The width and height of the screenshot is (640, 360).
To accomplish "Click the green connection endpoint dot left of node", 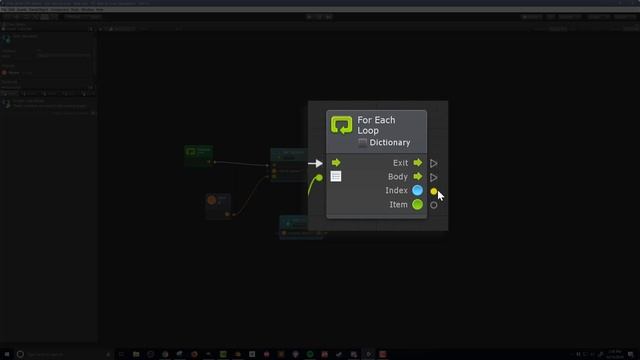I will tap(319, 178).
